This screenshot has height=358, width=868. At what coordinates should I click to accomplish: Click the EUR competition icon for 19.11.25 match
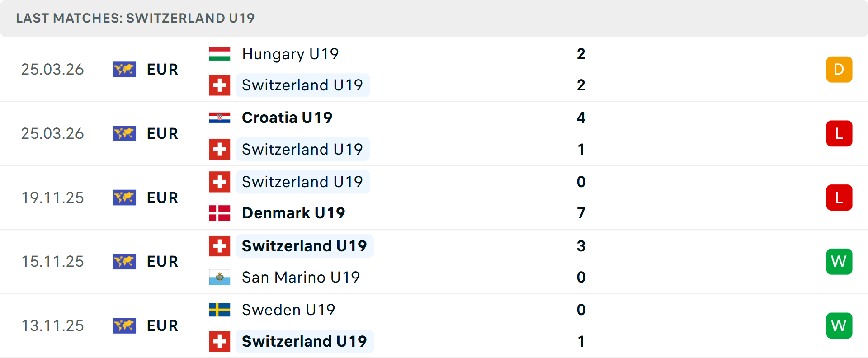[x=124, y=198]
